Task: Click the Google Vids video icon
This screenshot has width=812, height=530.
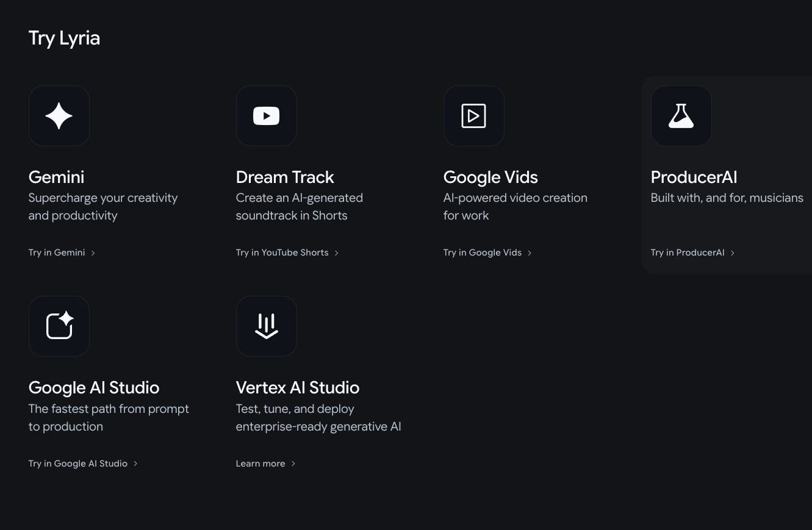Action: (473, 116)
